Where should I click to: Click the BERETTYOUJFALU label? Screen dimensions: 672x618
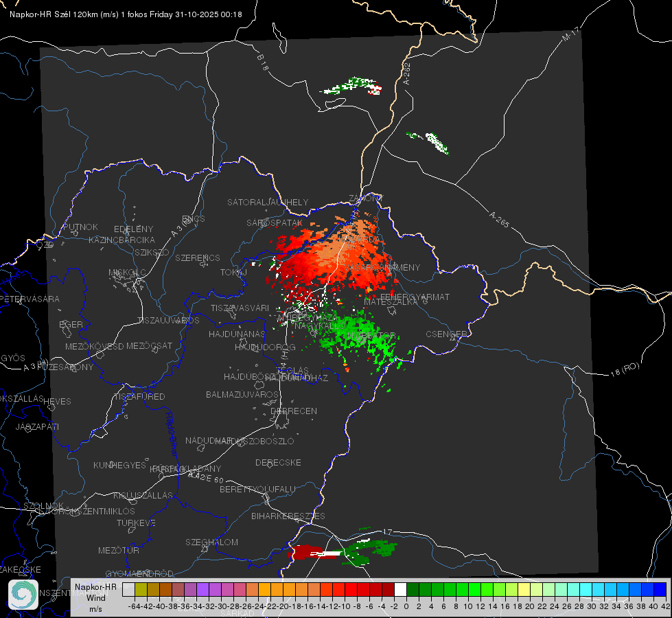pos(257,489)
